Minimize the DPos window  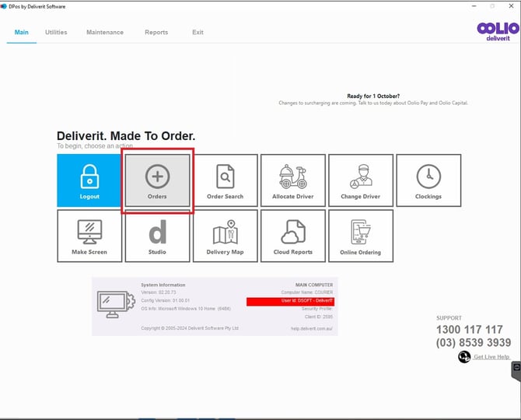tap(474, 6)
